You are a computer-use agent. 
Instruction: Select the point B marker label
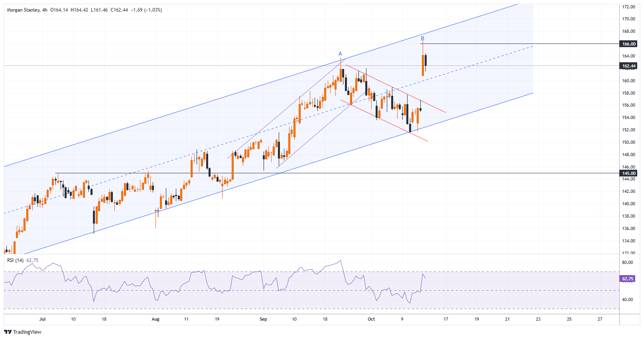click(x=423, y=38)
